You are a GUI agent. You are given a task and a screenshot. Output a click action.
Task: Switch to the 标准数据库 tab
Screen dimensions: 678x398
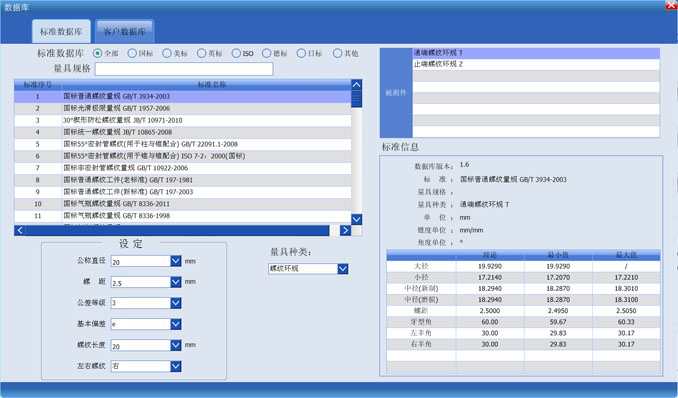tap(61, 31)
